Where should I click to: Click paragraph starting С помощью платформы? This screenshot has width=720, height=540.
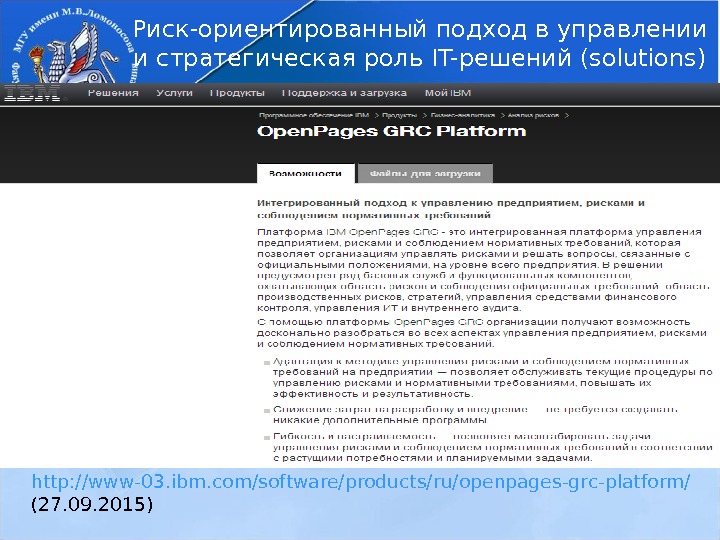coord(481,333)
